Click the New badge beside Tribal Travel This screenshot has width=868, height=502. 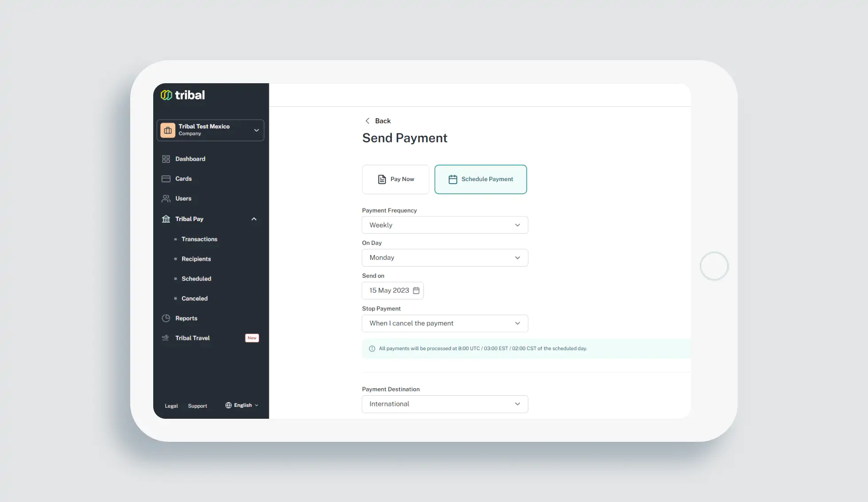point(252,338)
